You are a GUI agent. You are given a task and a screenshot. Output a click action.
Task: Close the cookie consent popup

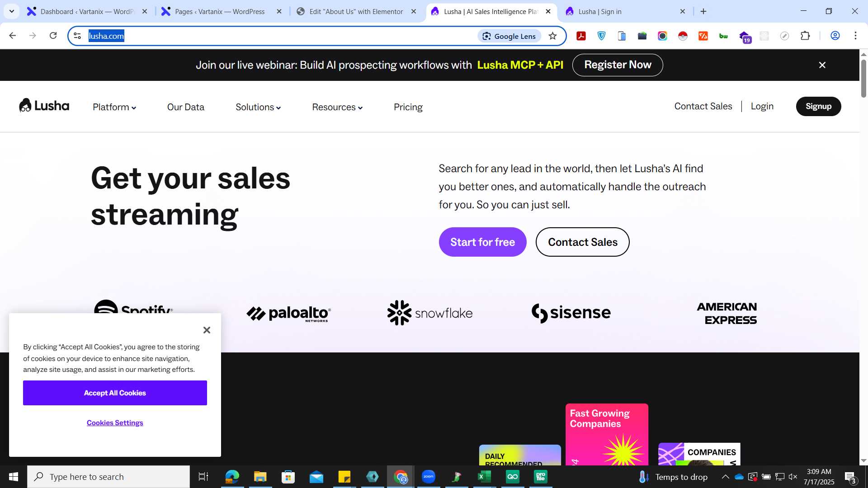pos(207,330)
